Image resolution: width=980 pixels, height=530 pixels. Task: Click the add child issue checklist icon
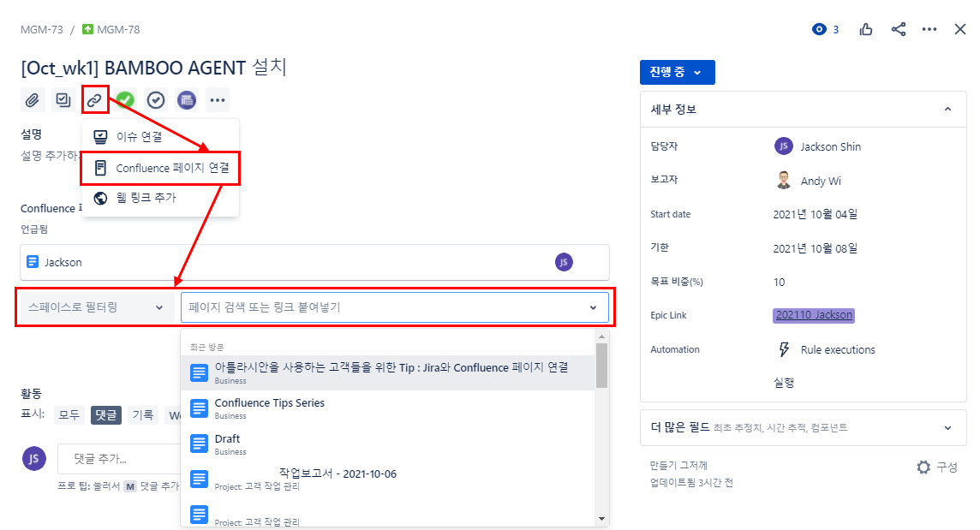63,100
